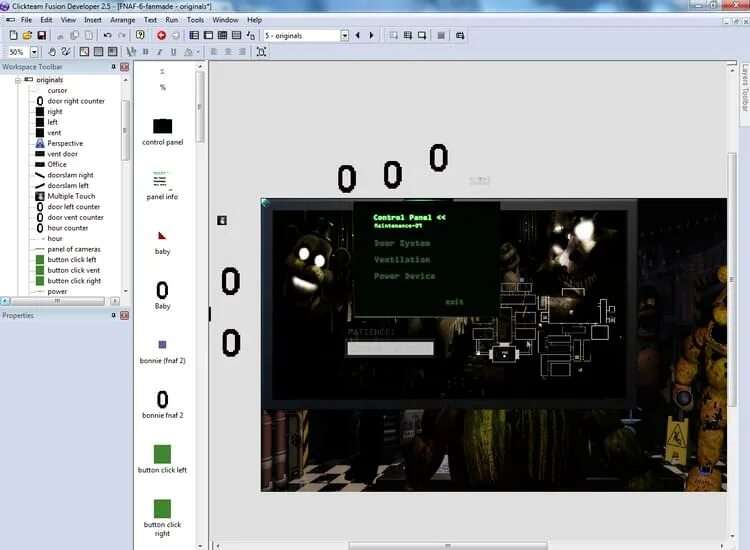
Task: Select doorslam right tree item
Action: pyautogui.click(x=70, y=175)
